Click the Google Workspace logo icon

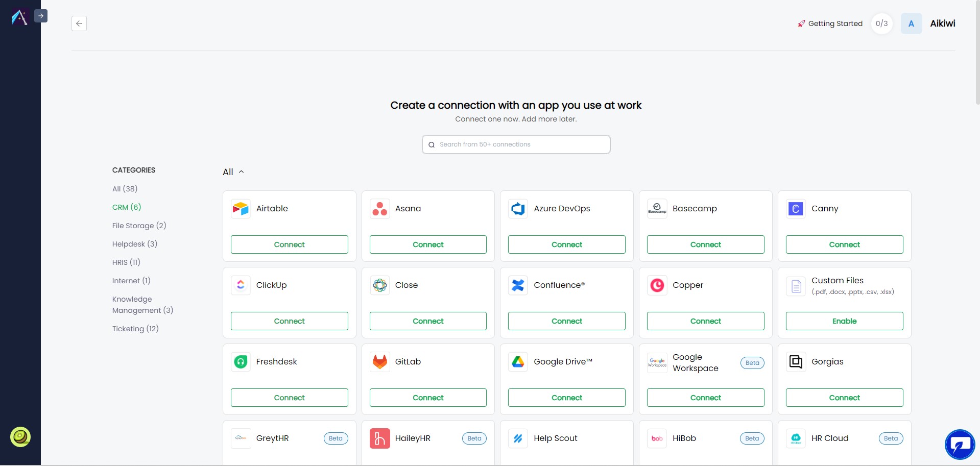click(x=657, y=363)
